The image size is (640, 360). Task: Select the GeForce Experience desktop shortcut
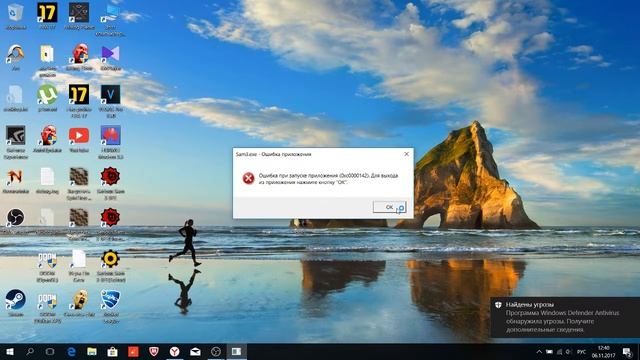16,141
